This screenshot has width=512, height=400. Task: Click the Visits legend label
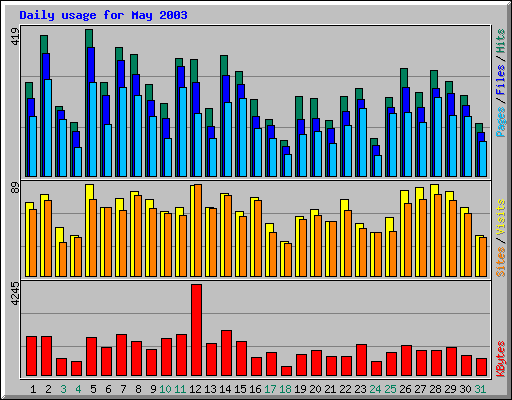(500, 217)
